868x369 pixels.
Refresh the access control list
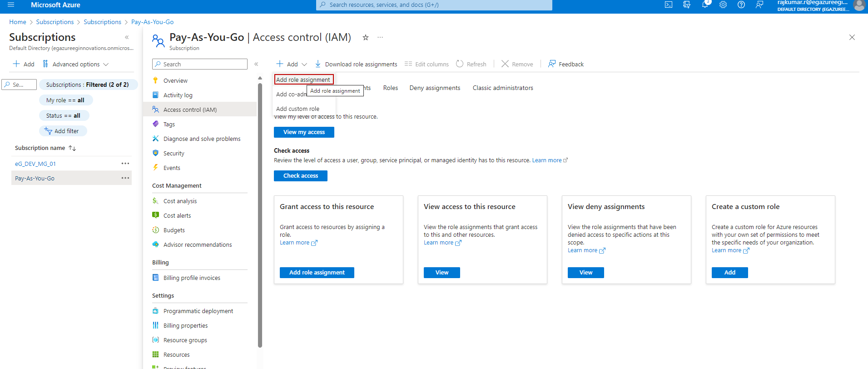[471, 64]
